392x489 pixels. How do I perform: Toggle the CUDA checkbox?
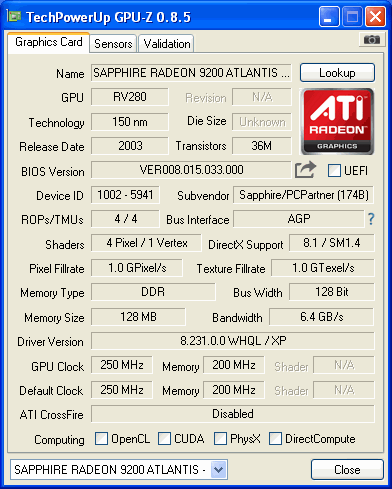tap(164, 438)
